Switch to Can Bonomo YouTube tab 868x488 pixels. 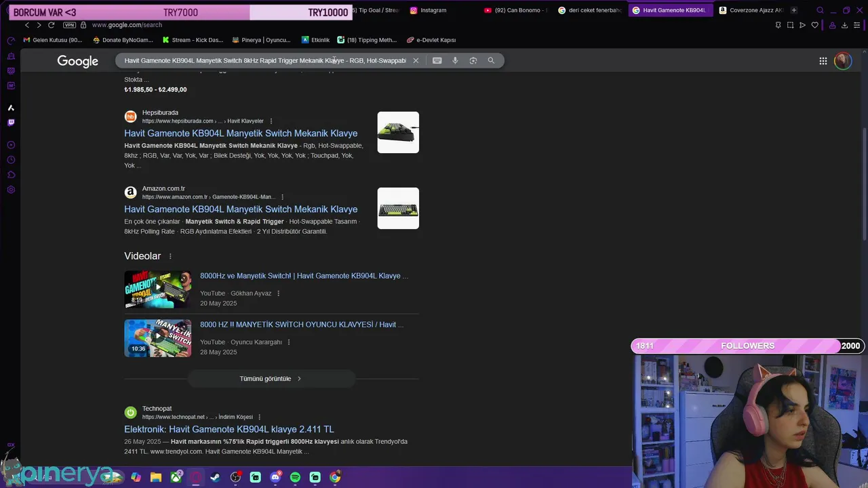pyautogui.click(x=515, y=10)
